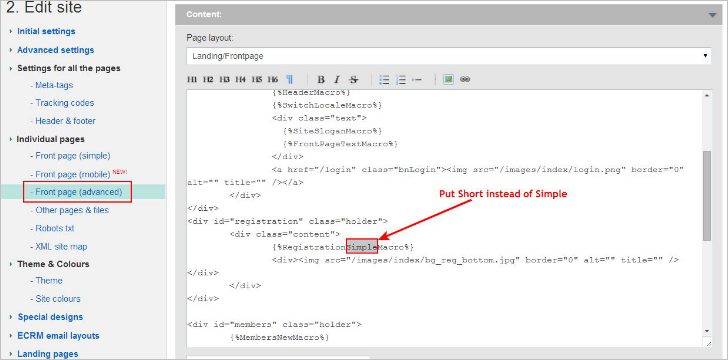The width and height of the screenshot is (728, 360).
Task: Apply Heading 2 format from toolbar
Action: pyautogui.click(x=208, y=79)
